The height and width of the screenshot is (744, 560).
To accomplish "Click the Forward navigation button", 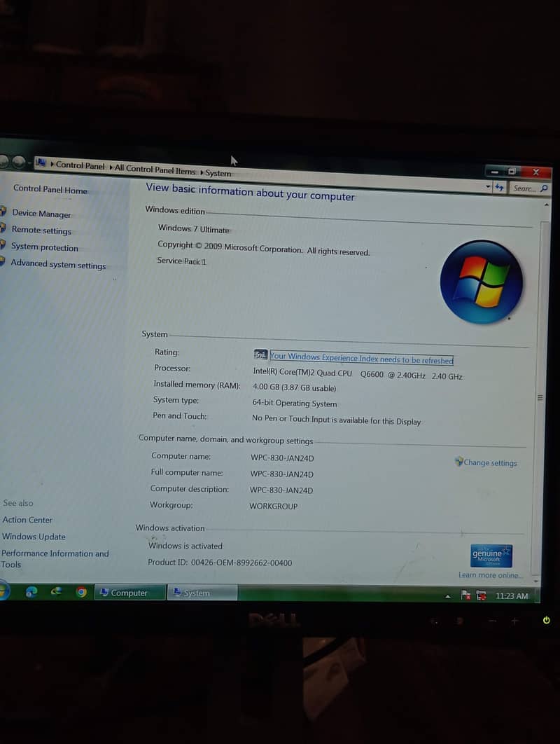I will coord(18,162).
